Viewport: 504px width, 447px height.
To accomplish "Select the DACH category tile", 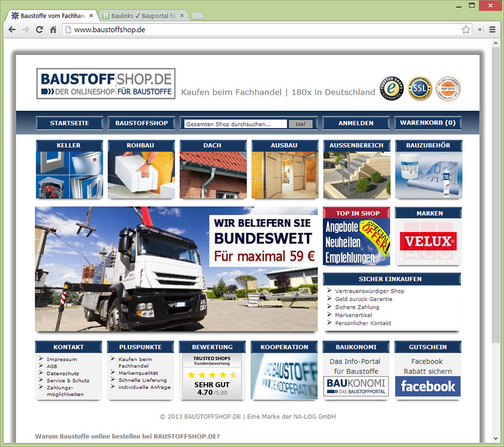I will (213, 169).
